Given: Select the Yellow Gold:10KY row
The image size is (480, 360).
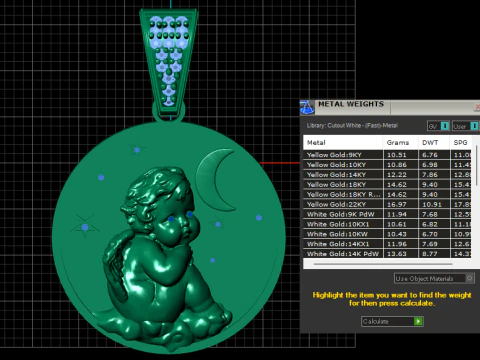Looking at the screenshot, I should [x=387, y=165].
